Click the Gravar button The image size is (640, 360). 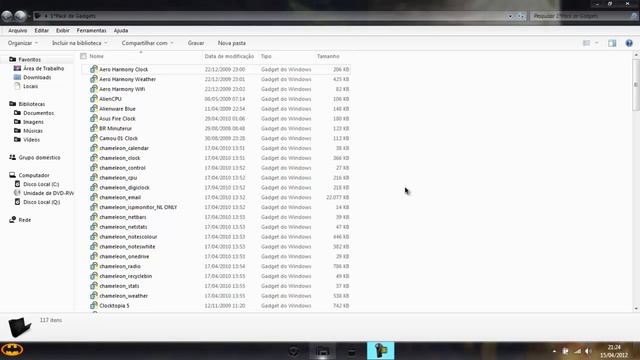click(196, 43)
